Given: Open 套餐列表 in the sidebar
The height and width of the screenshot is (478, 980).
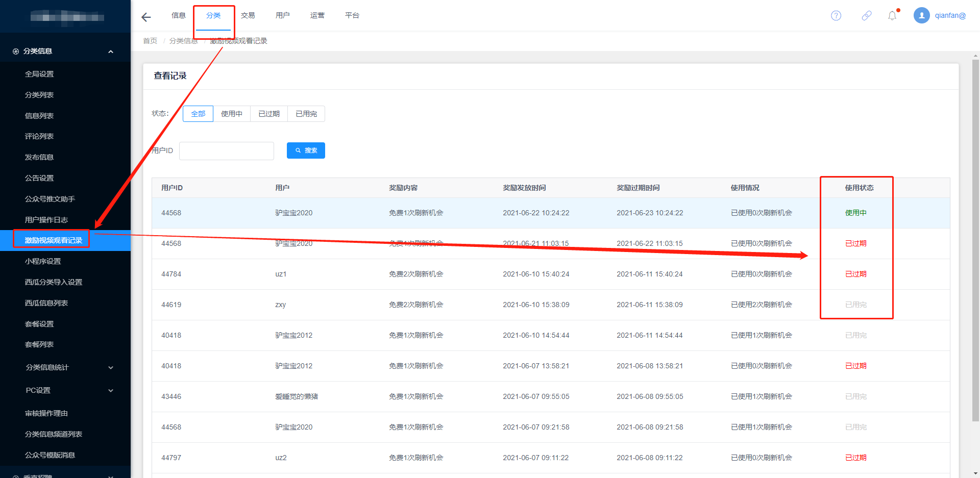Looking at the screenshot, I should point(39,344).
